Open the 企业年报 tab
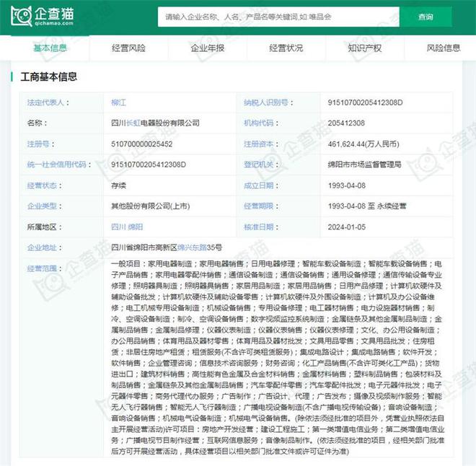This screenshot has height=466, width=476. click(x=208, y=48)
